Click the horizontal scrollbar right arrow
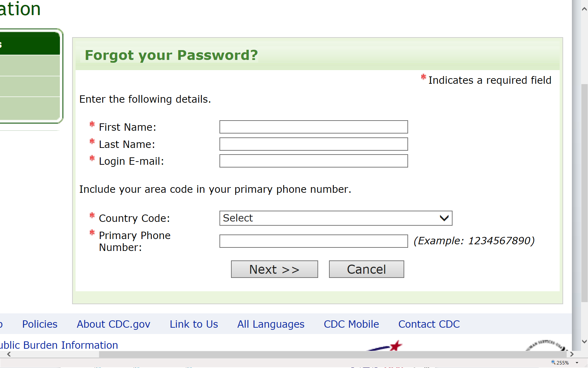This screenshot has height=368, width=588. click(572, 354)
